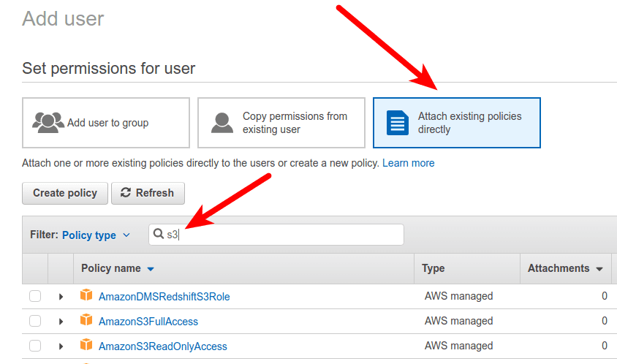Click the Create policy button

(65, 193)
